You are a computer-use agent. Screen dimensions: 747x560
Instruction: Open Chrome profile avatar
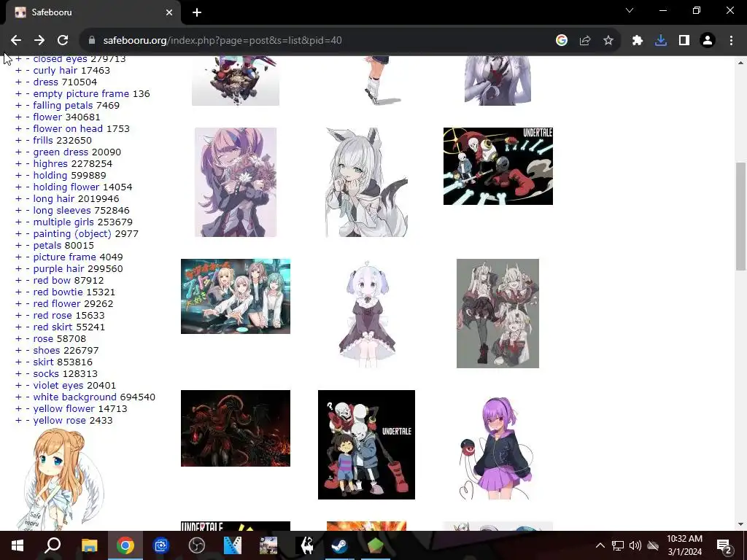708,41
